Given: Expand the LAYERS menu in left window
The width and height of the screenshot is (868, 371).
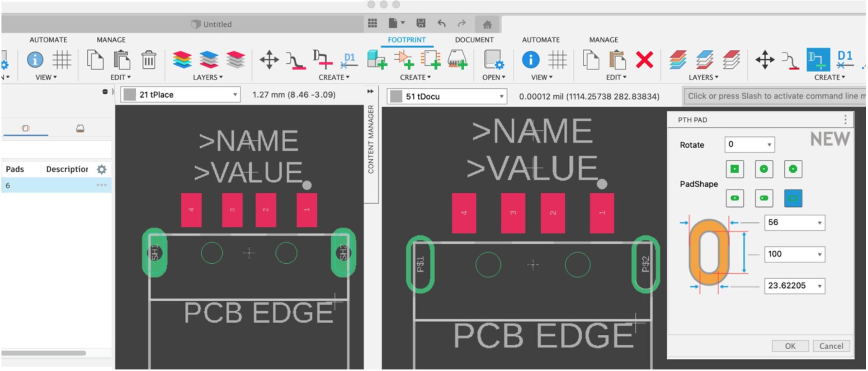Looking at the screenshot, I should pos(208,77).
